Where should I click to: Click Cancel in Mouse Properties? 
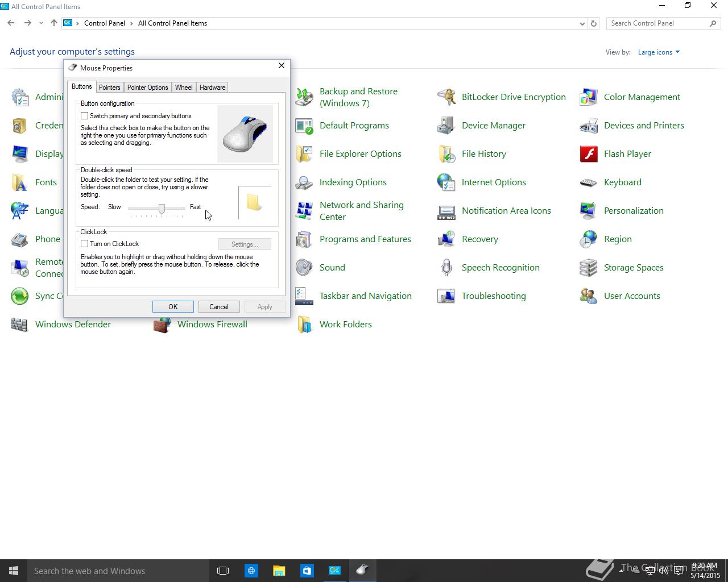coord(219,307)
